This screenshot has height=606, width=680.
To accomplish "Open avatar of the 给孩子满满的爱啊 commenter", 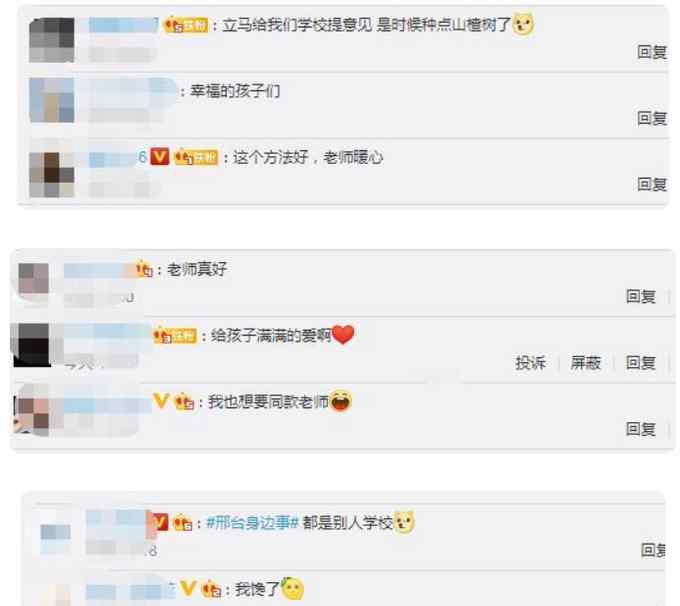I will (x=31, y=345).
